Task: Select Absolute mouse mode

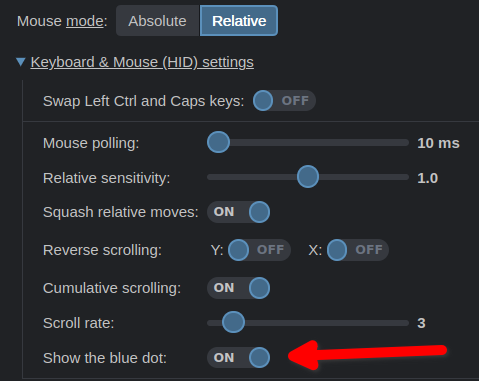Action: [x=157, y=21]
